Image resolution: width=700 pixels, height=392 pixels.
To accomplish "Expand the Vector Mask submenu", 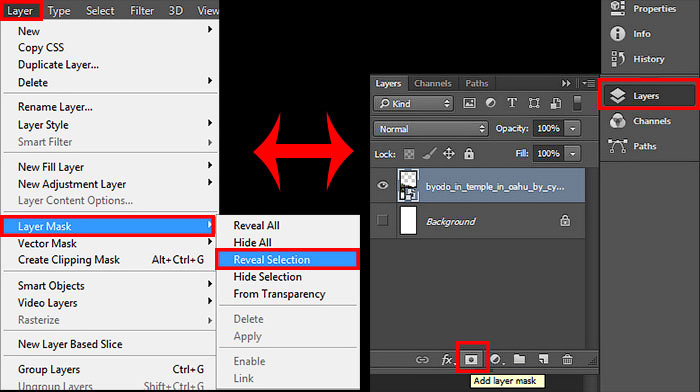I will (x=110, y=243).
